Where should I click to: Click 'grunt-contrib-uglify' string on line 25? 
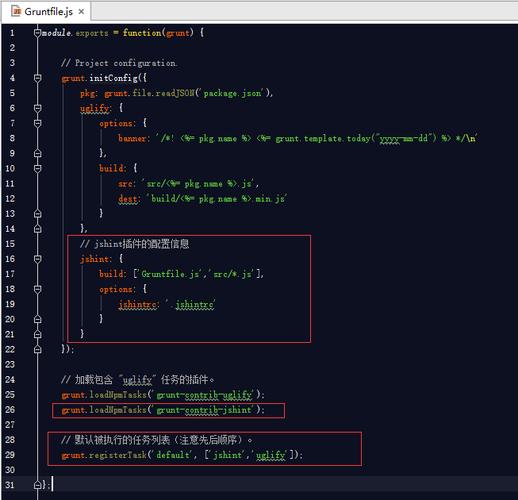tap(205, 395)
